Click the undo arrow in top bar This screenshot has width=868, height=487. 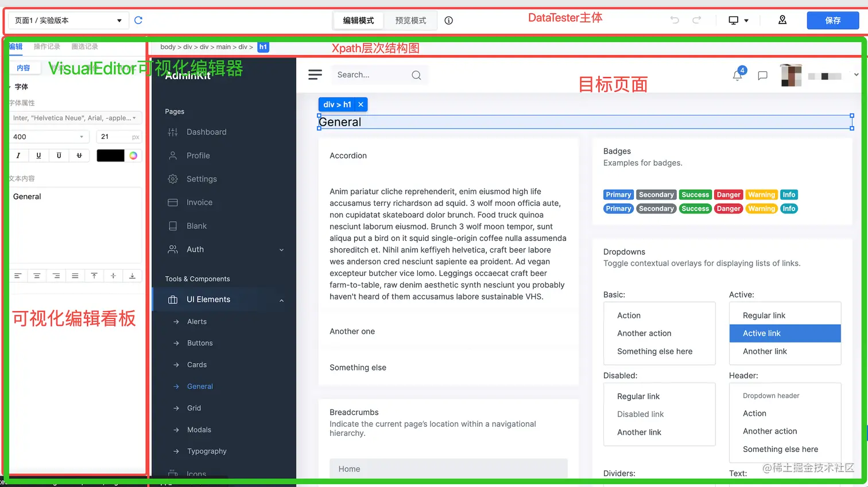pyautogui.click(x=675, y=20)
